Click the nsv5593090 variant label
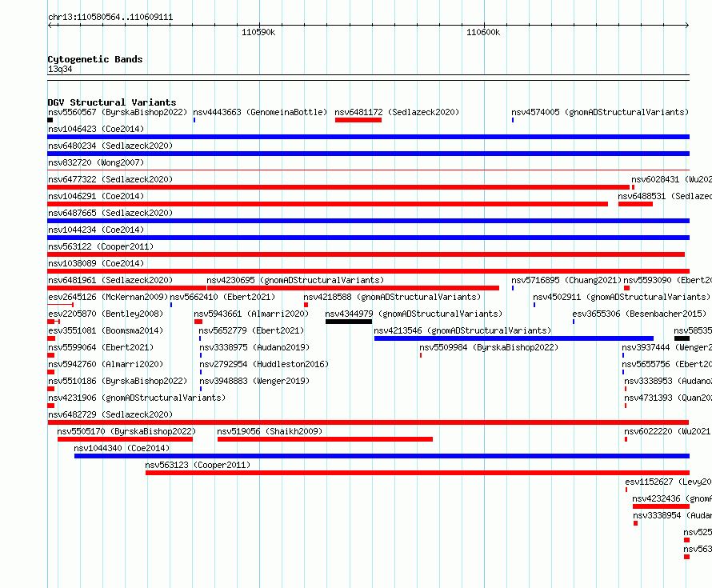 point(667,280)
